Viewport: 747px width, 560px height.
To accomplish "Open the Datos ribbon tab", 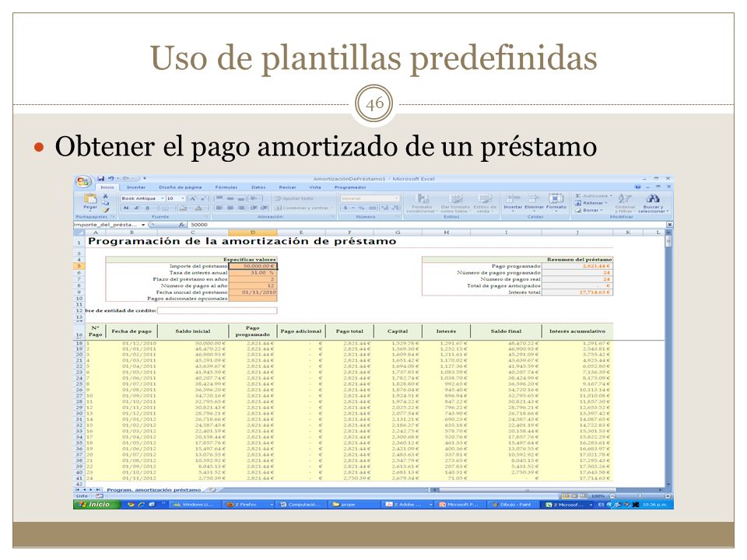I will pyautogui.click(x=258, y=187).
